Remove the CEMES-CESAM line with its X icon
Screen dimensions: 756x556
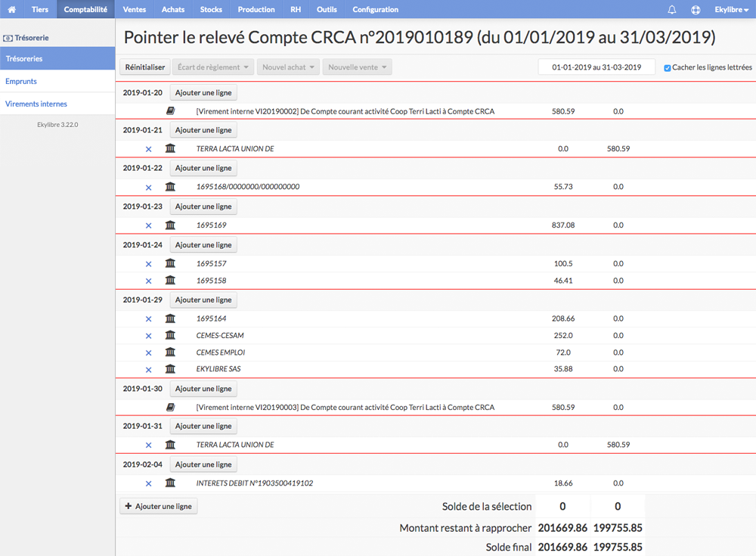pyautogui.click(x=148, y=336)
